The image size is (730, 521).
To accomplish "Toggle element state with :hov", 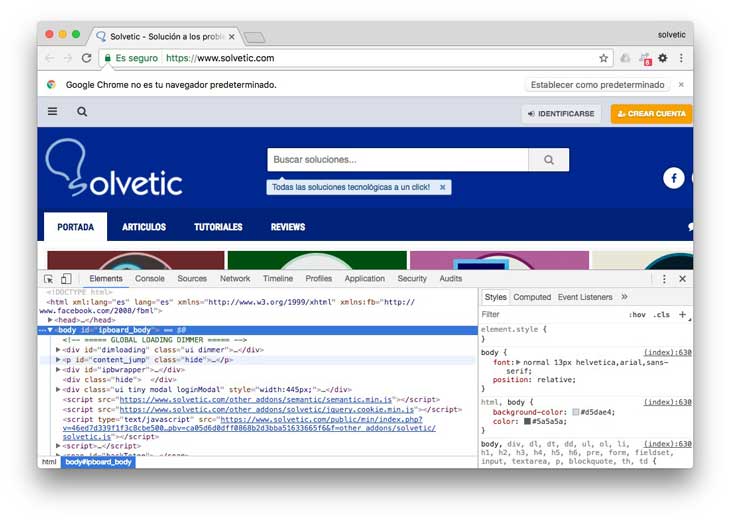I will coord(637,315).
